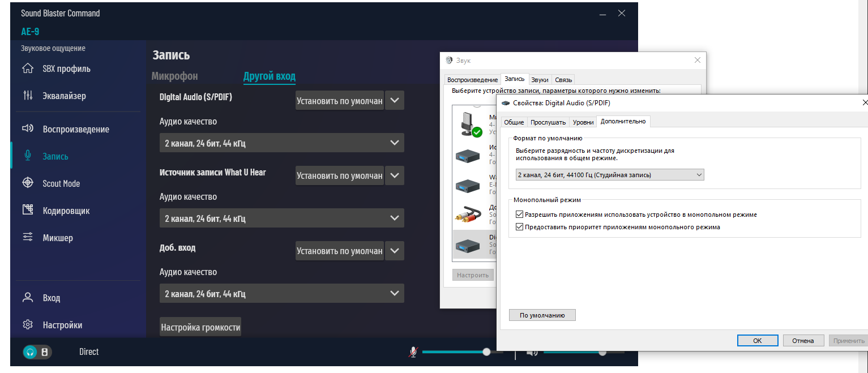The image size is (868, 373).
Task: Click the Direct mode label
Action: tap(89, 352)
